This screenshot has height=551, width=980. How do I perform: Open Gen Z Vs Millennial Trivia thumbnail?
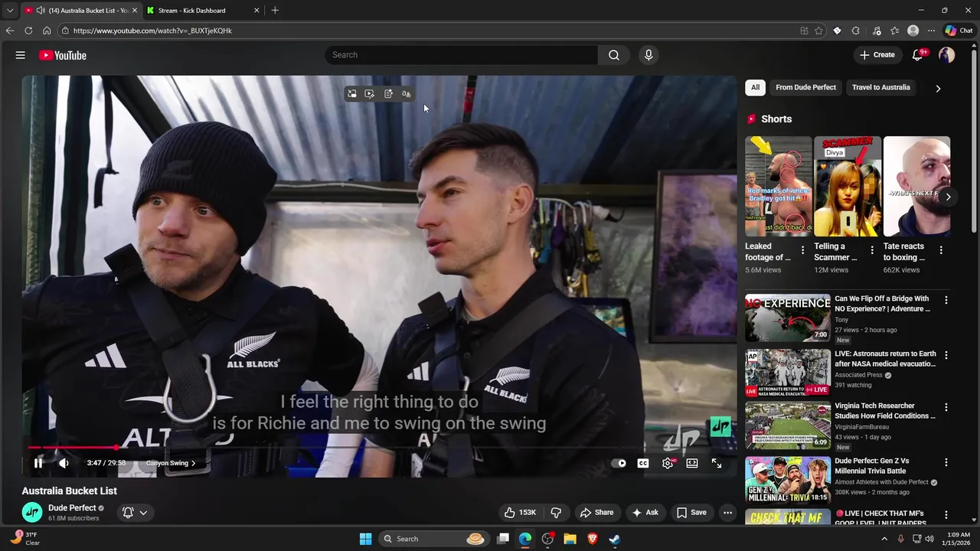coord(788,480)
